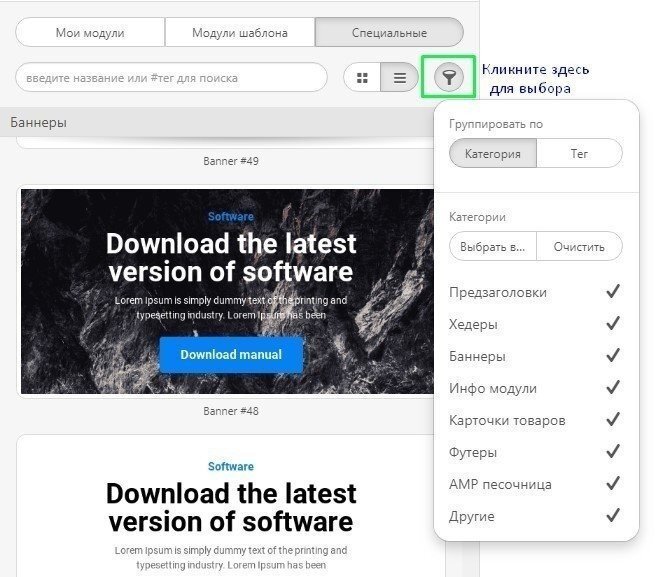The image size is (656, 577).
Task: Toggle the AMP песочница category
Action: 613,484
